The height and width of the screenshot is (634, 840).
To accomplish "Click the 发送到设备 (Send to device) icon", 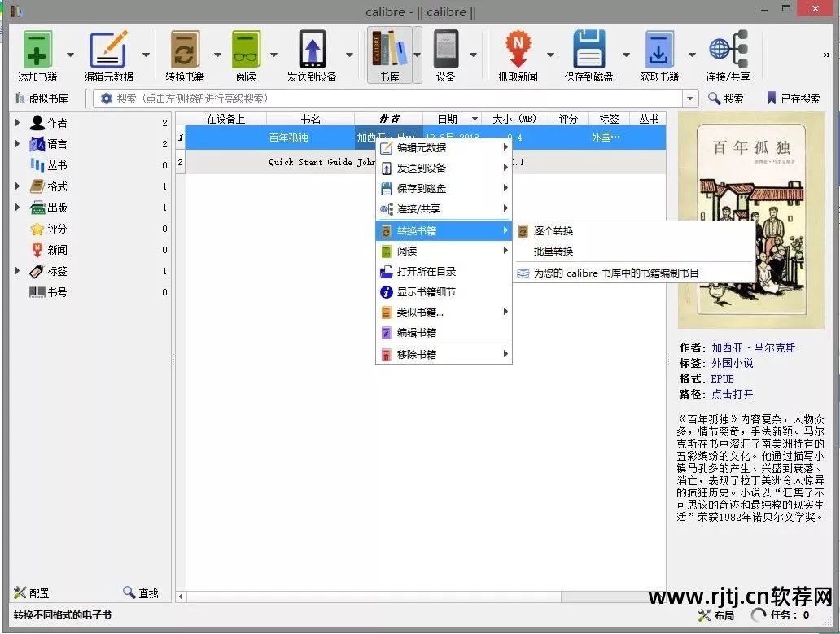I will tap(312, 50).
